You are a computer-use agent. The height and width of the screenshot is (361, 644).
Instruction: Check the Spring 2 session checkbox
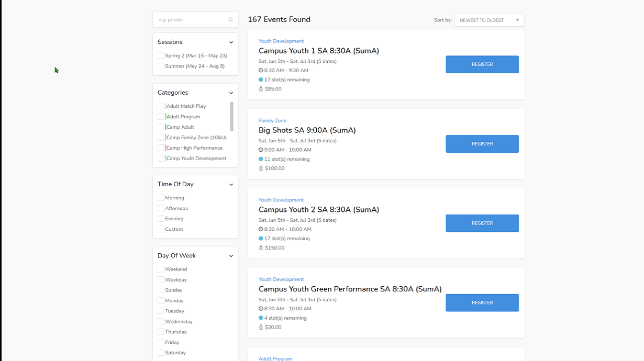pos(160,55)
